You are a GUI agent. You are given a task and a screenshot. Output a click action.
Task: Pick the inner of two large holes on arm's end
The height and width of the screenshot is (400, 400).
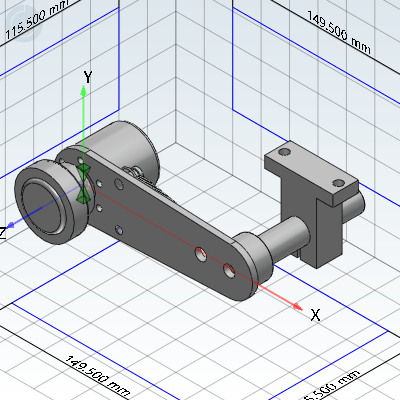pos(201,254)
